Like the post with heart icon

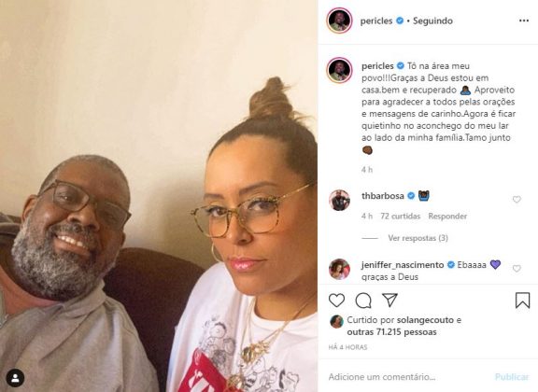click(336, 301)
